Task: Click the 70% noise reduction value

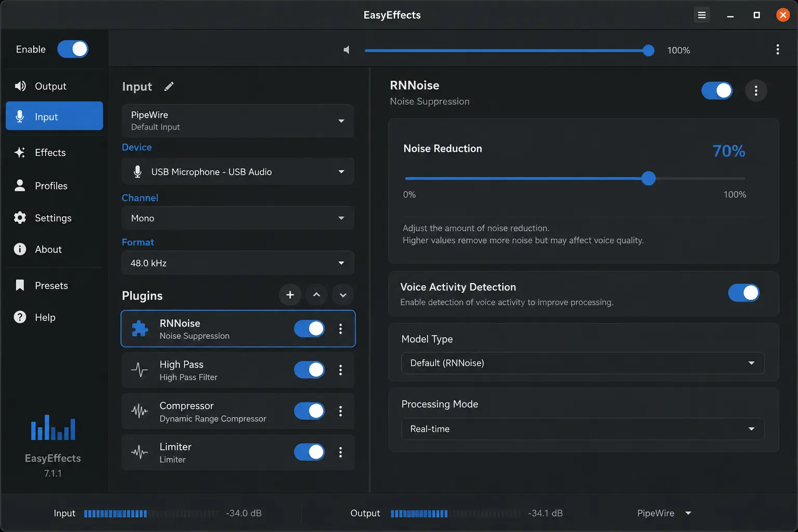Action: coord(728,151)
